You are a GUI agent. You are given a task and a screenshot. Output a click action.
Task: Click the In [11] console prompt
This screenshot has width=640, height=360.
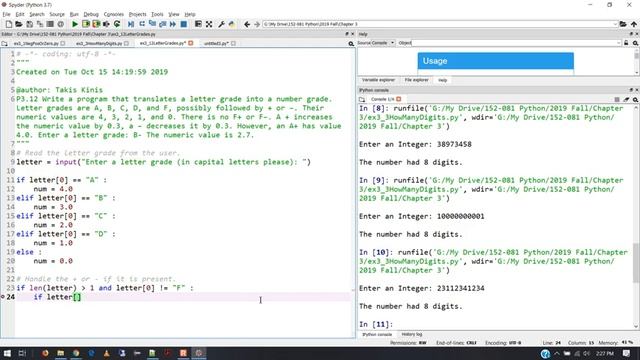point(376,324)
